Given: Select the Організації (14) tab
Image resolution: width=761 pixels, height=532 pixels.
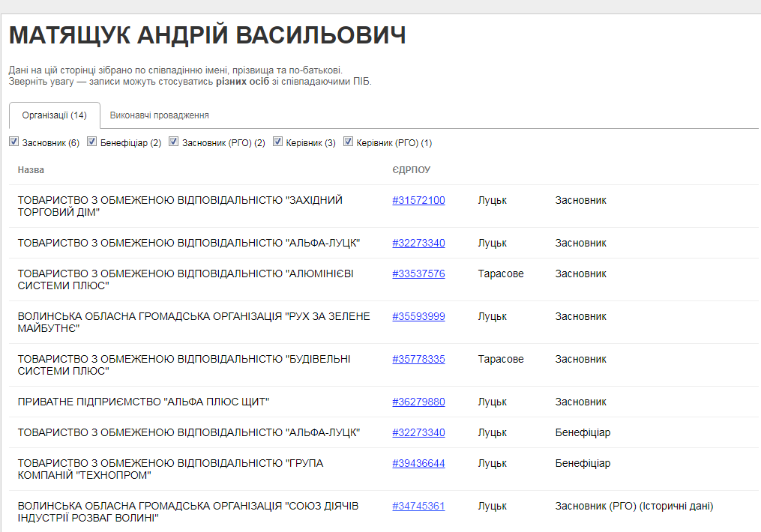Looking at the screenshot, I should point(54,115).
